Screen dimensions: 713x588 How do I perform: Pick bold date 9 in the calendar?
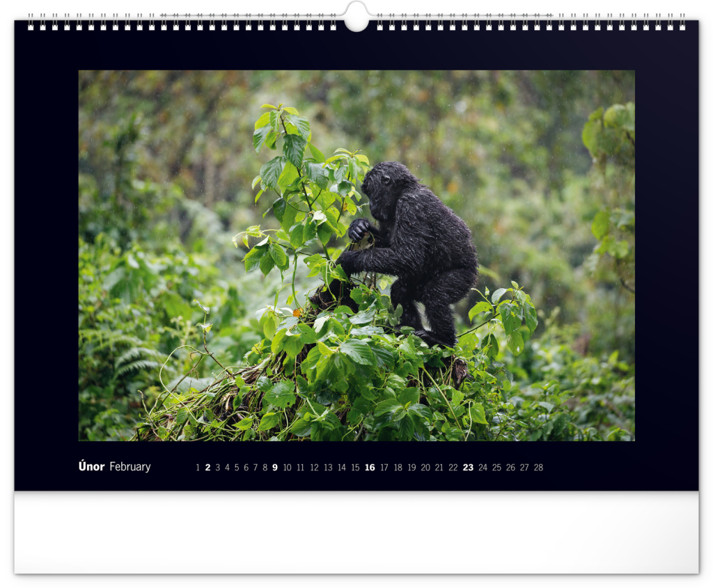(275, 468)
